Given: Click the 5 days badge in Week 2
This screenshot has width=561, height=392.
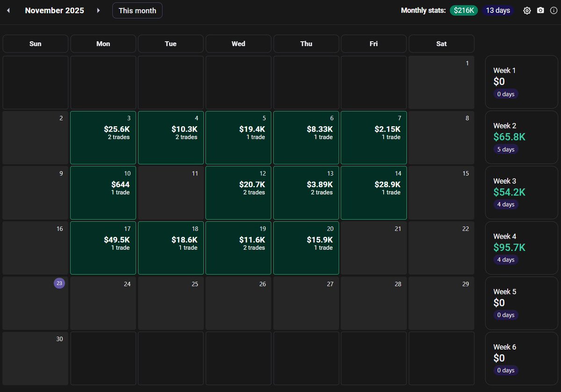Looking at the screenshot, I should pos(506,150).
